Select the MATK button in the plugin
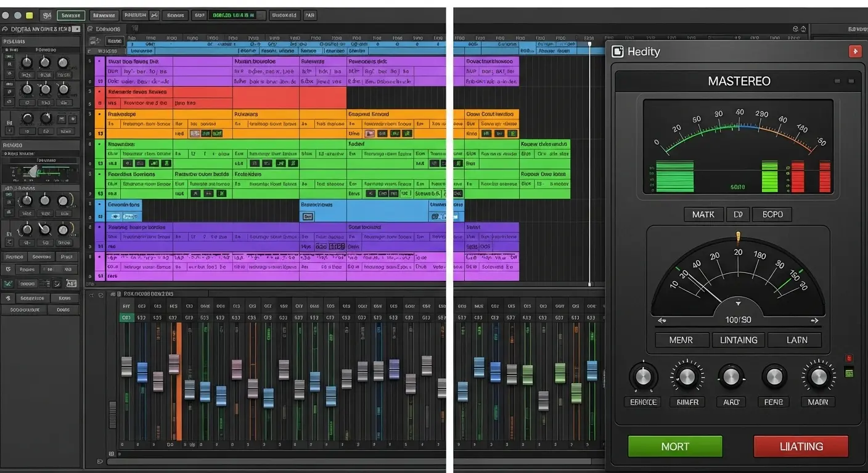868x473 pixels. [703, 214]
